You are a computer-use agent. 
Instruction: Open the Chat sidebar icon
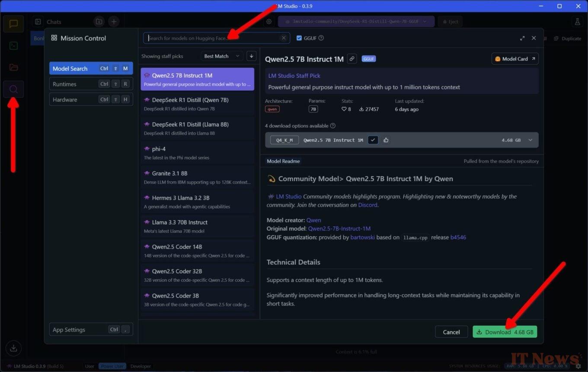coord(13,24)
